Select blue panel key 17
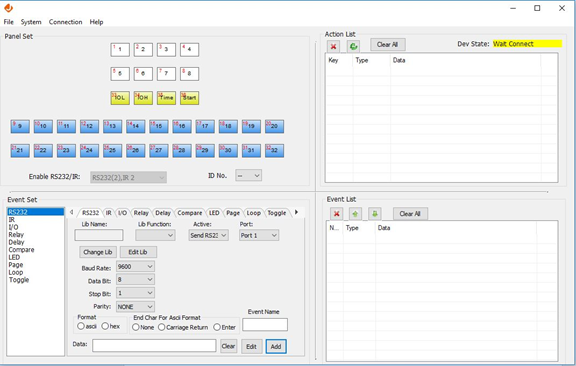Image resolution: width=576 pixels, height=366 pixels. 205,126
